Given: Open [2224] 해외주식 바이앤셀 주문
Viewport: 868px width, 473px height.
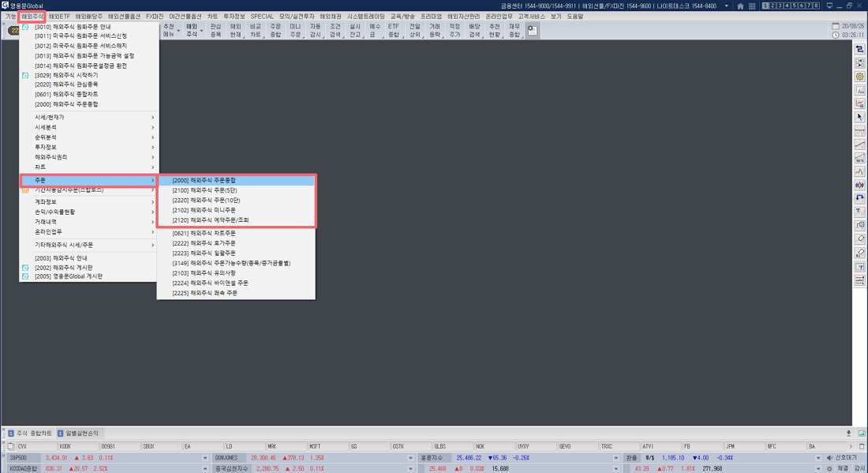Looking at the screenshot, I should (237, 283).
